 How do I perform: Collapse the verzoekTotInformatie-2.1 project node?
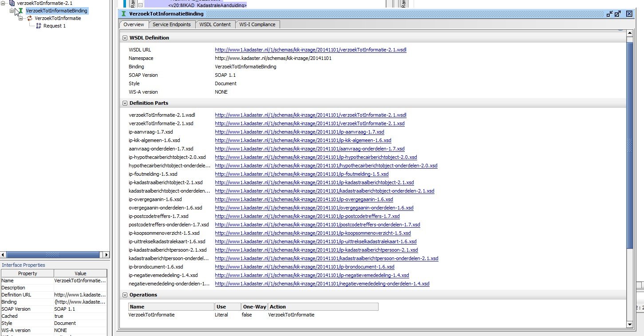coord(4,3)
